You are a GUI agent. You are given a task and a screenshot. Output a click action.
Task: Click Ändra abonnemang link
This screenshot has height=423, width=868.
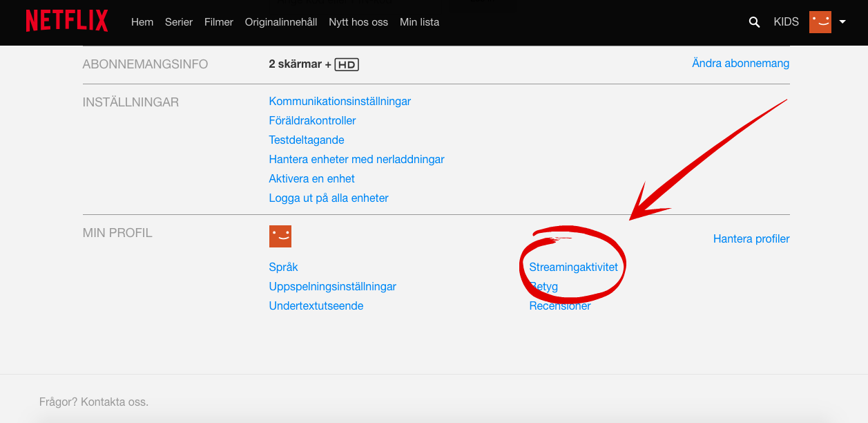pyautogui.click(x=741, y=63)
